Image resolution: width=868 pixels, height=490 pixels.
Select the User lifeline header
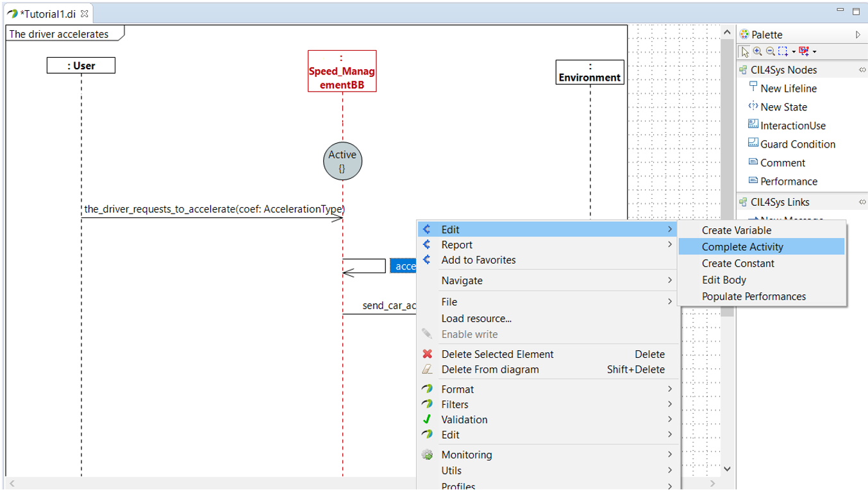(x=81, y=65)
